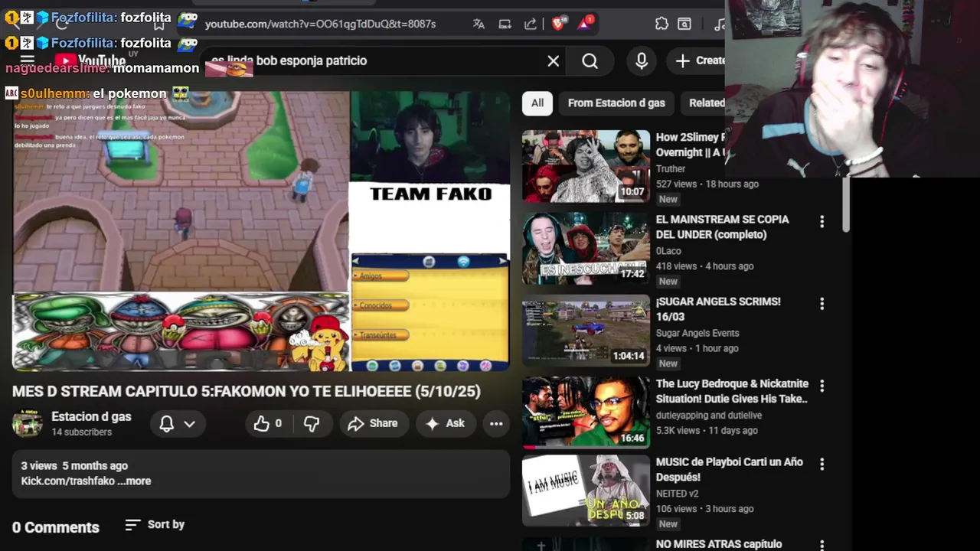Click the share page icon in address bar
This screenshot has height=551, width=980.
click(531, 24)
